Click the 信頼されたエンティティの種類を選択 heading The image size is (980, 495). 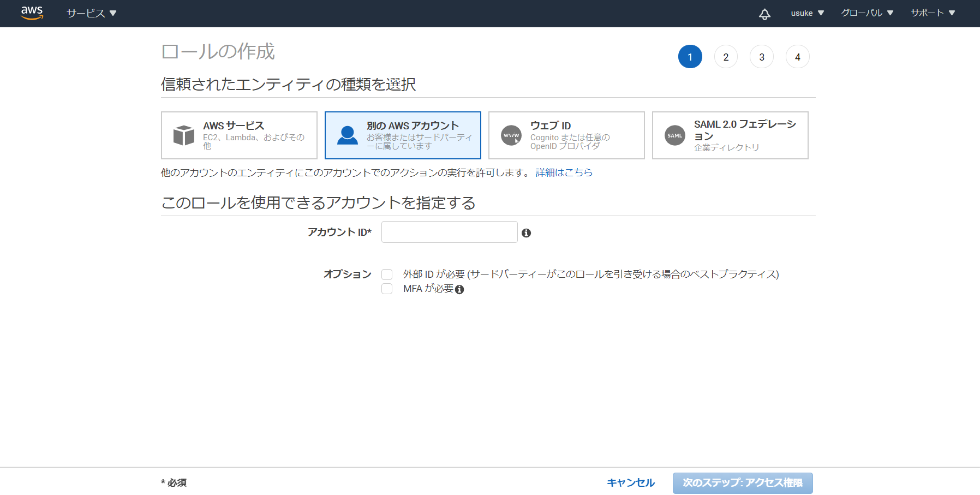tap(289, 85)
